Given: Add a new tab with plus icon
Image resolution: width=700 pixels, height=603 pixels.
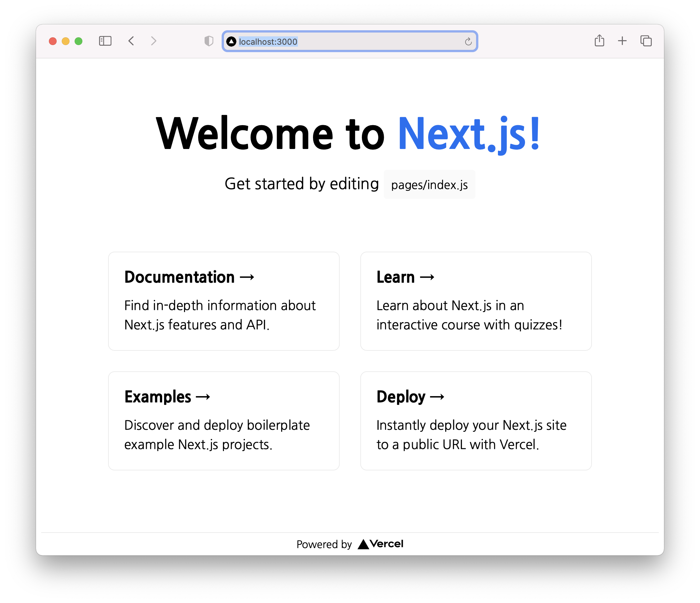Looking at the screenshot, I should [x=622, y=41].
